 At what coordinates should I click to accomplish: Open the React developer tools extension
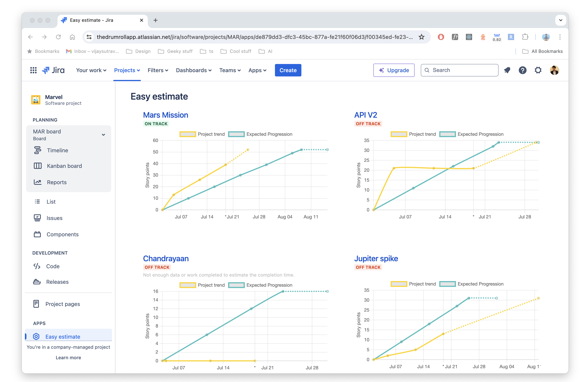coord(469,37)
